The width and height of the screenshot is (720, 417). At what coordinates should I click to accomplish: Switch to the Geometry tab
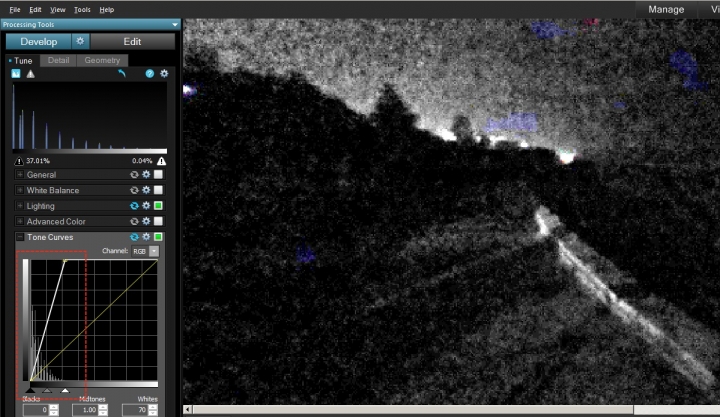click(x=102, y=60)
